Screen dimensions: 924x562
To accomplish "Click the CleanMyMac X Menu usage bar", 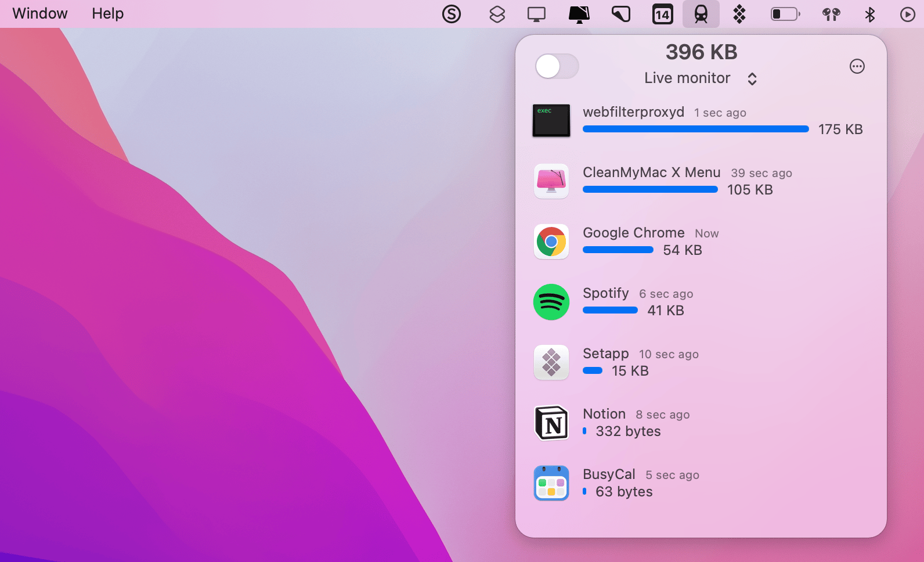I will tap(650, 189).
